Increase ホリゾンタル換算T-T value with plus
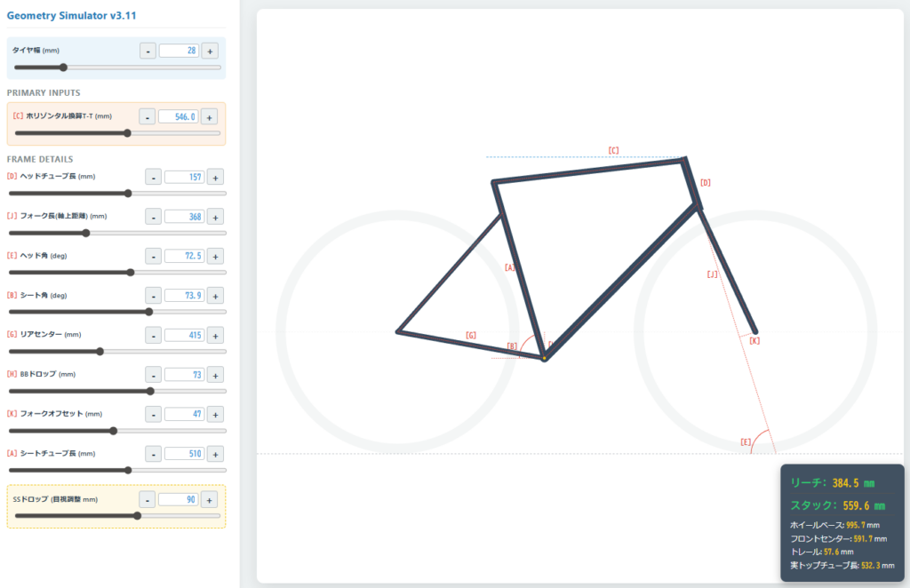This screenshot has width=910, height=588. tap(209, 116)
